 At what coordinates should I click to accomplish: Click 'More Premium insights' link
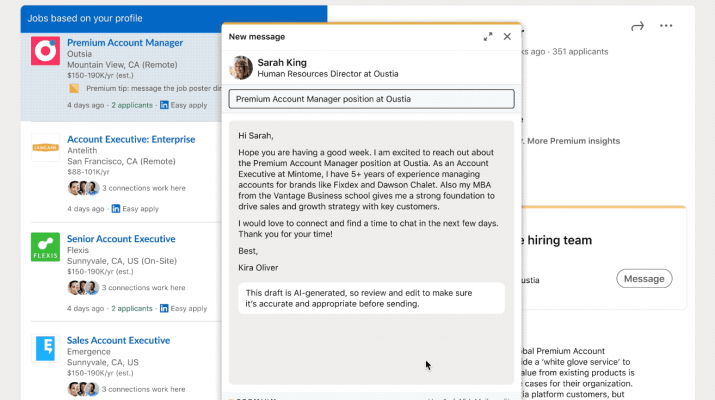coord(573,141)
